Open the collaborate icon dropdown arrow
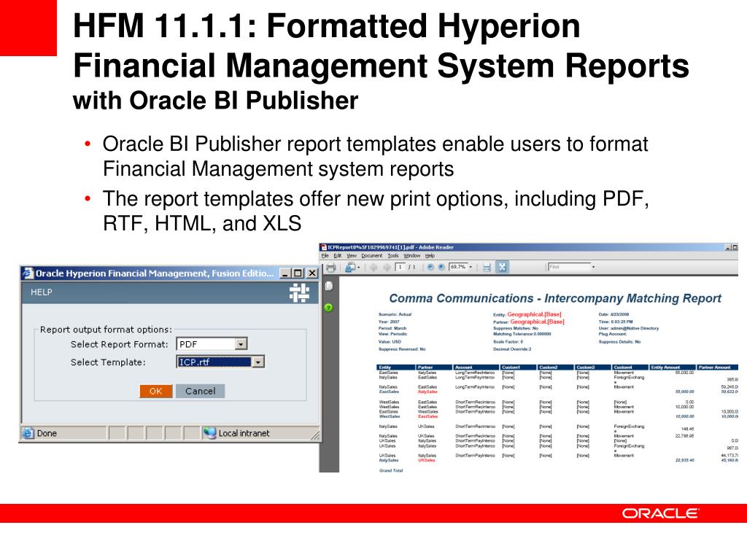This screenshot has height=560, width=747. pyautogui.click(x=359, y=268)
